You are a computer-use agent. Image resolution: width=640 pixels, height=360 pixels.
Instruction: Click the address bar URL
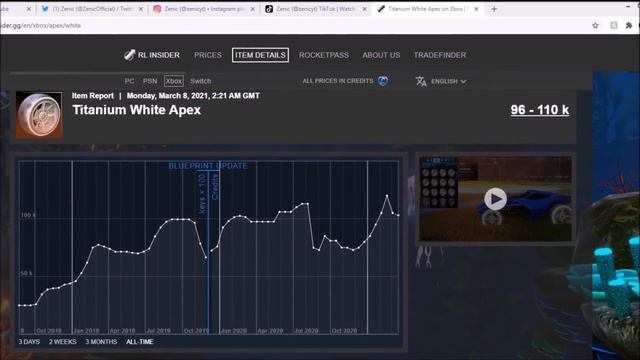point(41,25)
